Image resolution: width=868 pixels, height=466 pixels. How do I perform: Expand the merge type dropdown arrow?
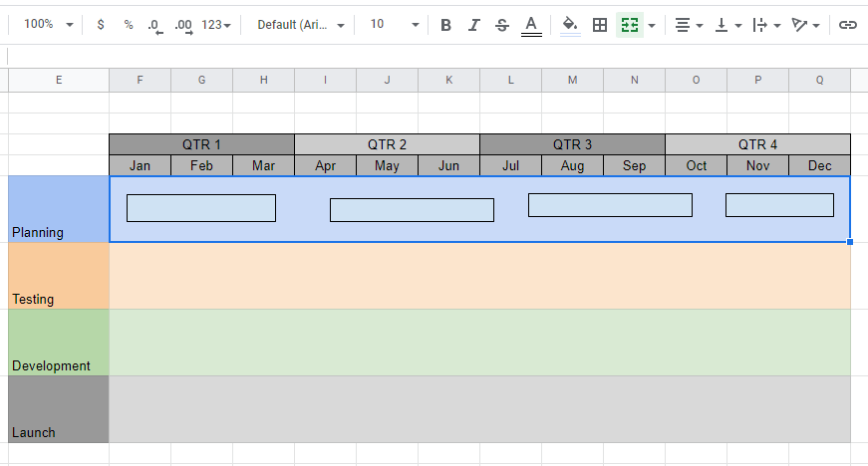pyautogui.click(x=652, y=25)
